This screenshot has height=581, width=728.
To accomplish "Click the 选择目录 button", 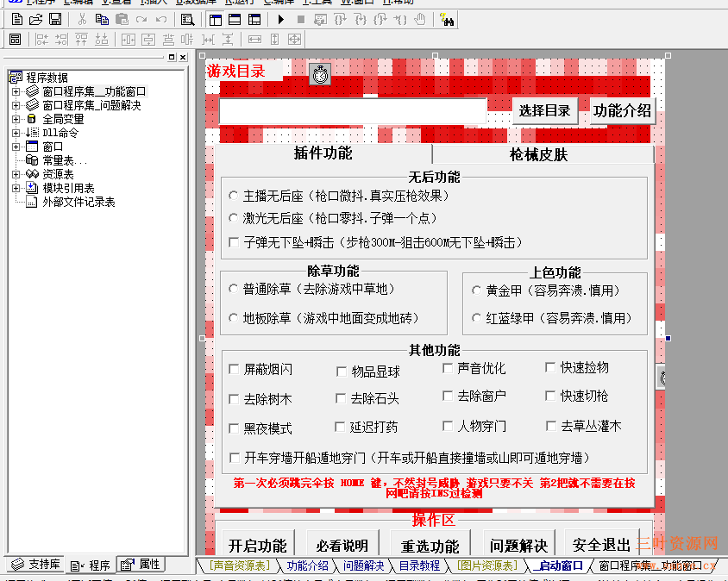I will click(545, 110).
